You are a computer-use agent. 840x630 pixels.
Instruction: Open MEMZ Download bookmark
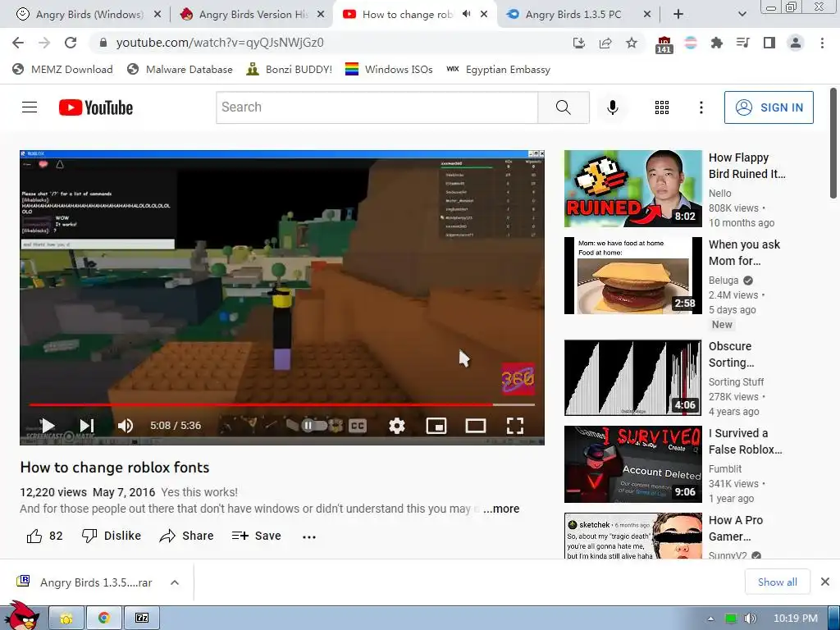tap(62, 69)
